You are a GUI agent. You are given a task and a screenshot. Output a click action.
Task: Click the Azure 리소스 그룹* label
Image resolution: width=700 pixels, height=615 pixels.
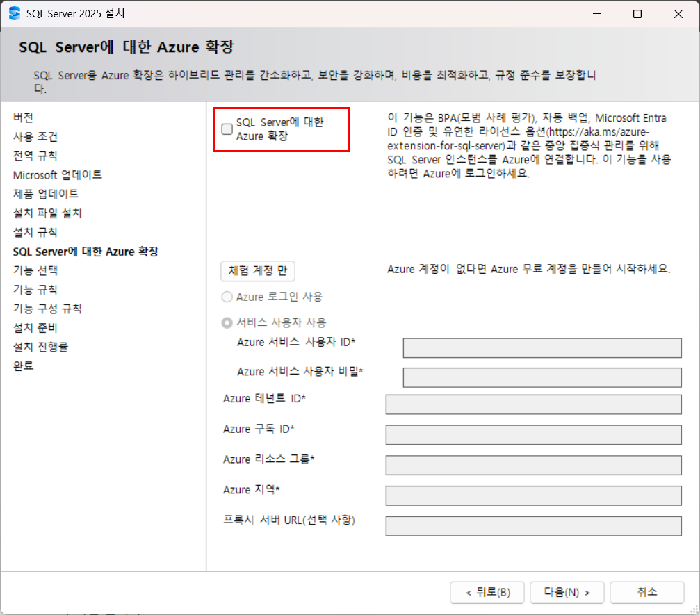(269, 459)
